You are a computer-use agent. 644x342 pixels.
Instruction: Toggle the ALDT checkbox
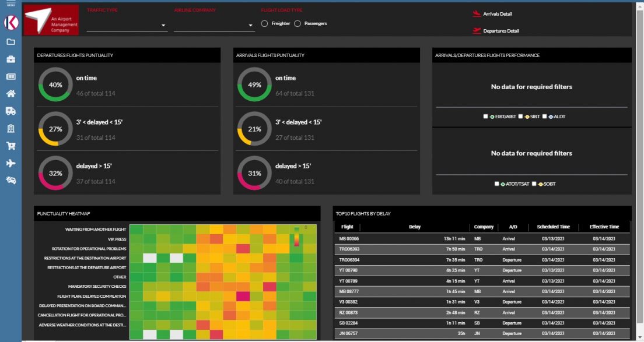click(544, 117)
